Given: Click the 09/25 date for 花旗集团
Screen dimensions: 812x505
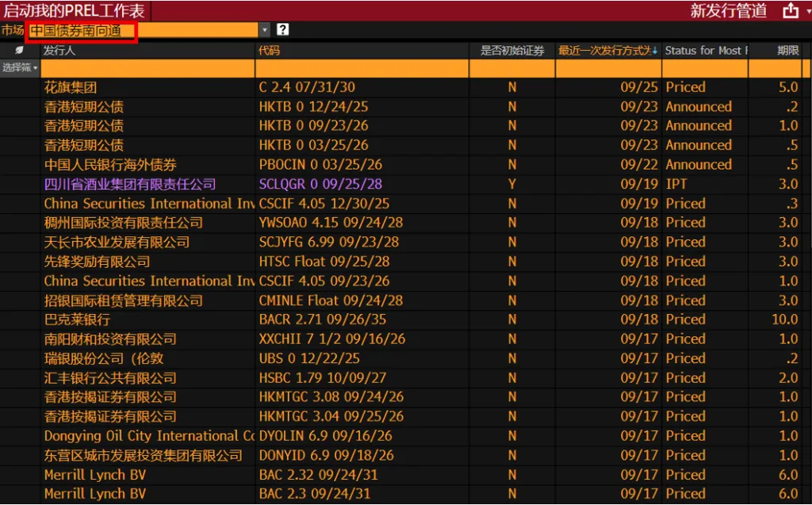Looking at the screenshot, I should coord(639,87).
